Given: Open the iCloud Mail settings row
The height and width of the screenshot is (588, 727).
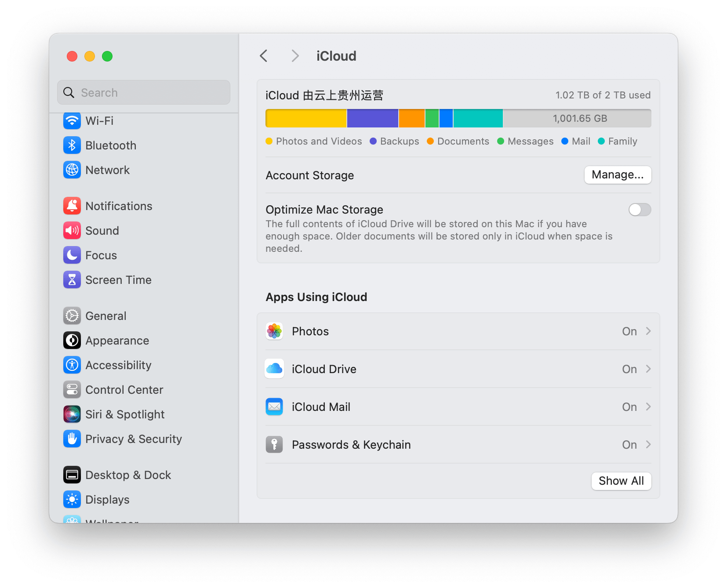Looking at the screenshot, I should point(458,407).
